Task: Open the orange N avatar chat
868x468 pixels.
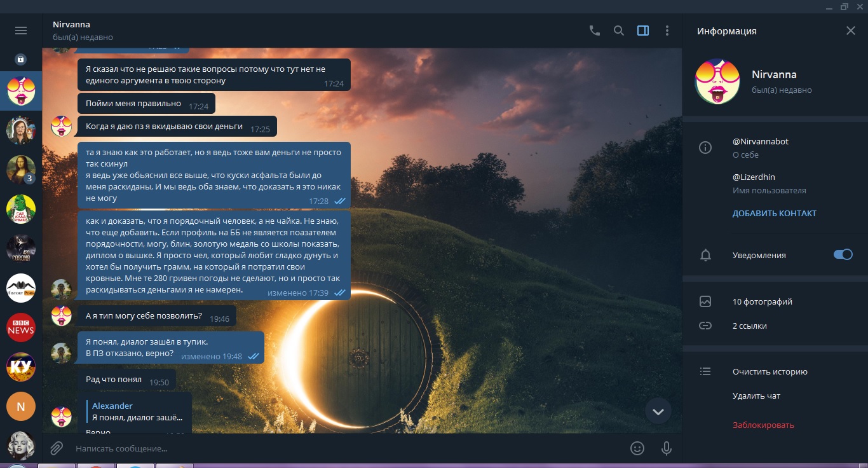Action: tap(21, 407)
